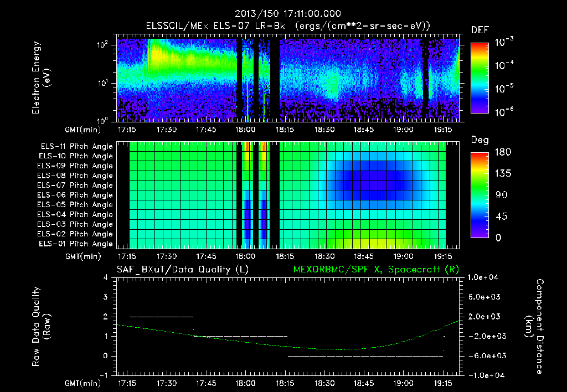Viewport: 567px width, 392px height.
Task: Click the ELS-09 Pitch Angle row label
Action: pyautogui.click(x=75, y=166)
